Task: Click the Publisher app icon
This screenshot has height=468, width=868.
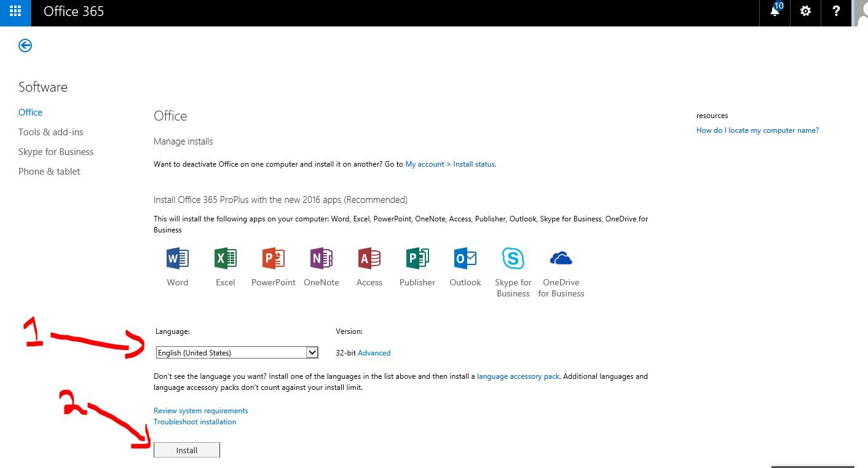Action: click(x=417, y=258)
